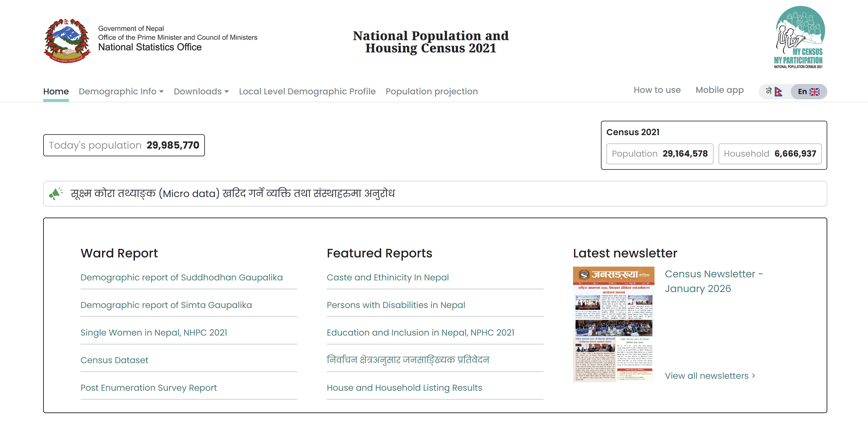The height and width of the screenshot is (437, 868).
Task: Click the National Population and Housing Census title
Action: point(431,42)
